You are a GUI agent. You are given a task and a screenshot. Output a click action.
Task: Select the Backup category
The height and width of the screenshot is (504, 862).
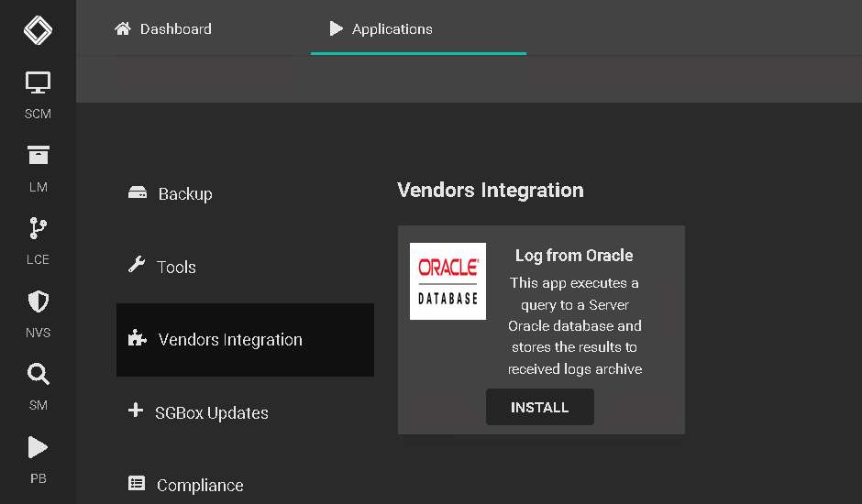point(245,193)
